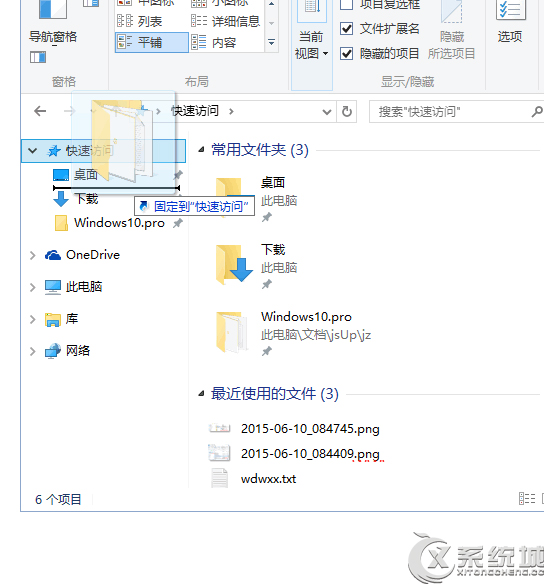This screenshot has width=544, height=584.
Task: Collapse the Recent files (最近使用的文件) group
Action: coord(201,393)
